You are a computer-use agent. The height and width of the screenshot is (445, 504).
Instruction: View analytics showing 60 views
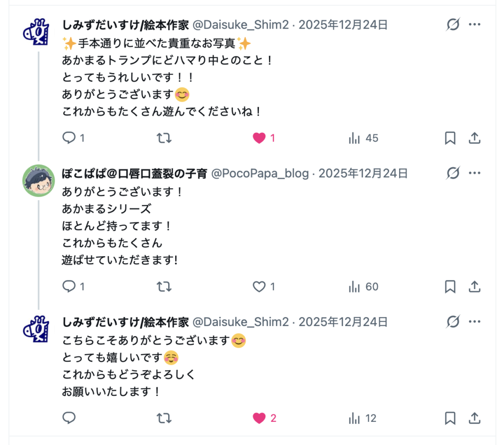click(354, 286)
